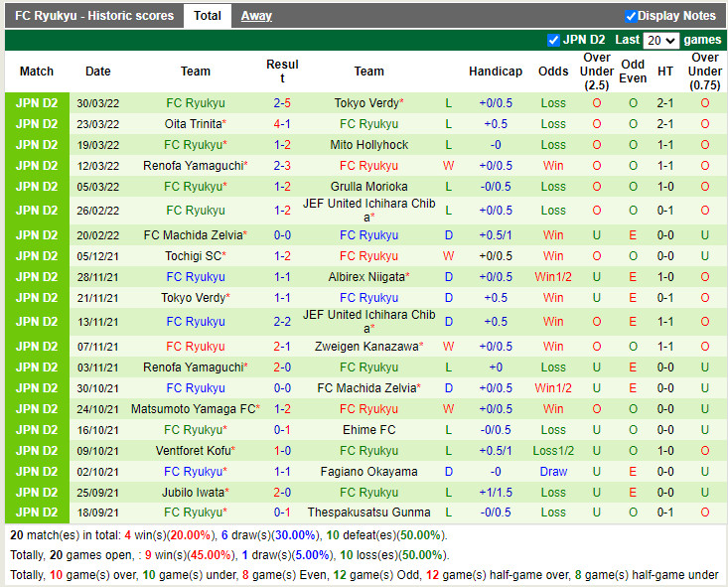
Task: Open Oita Trinita team link
Action: [x=193, y=124]
